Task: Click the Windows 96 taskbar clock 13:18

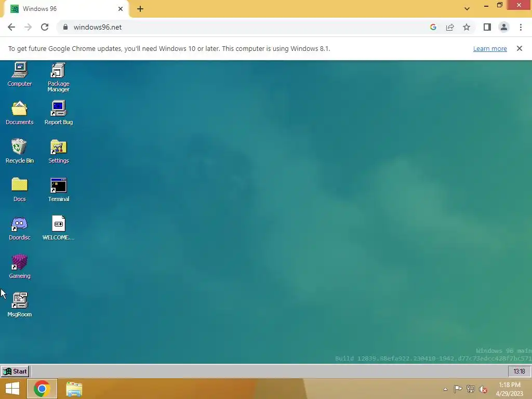Action: coord(519,371)
